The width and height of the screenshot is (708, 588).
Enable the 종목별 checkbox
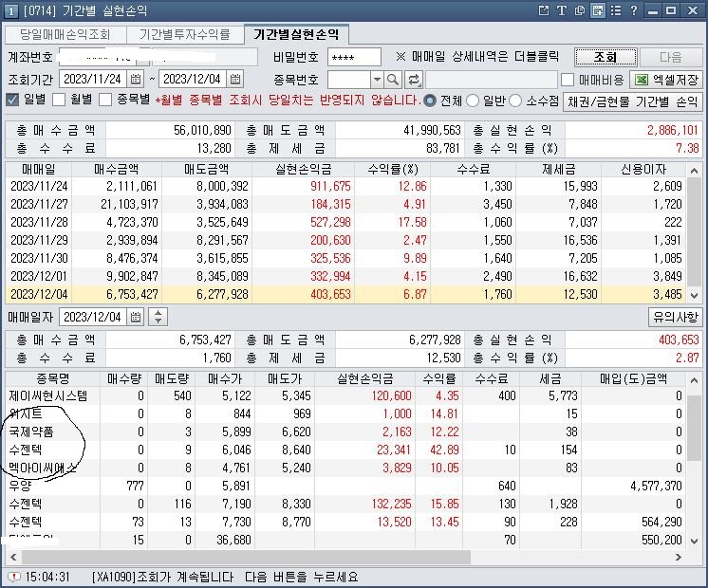(105, 100)
